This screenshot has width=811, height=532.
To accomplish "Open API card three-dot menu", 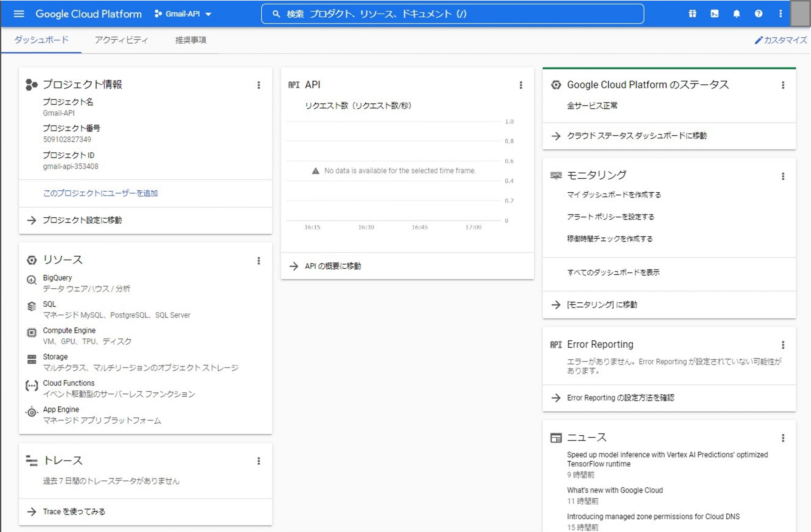I will coord(521,85).
